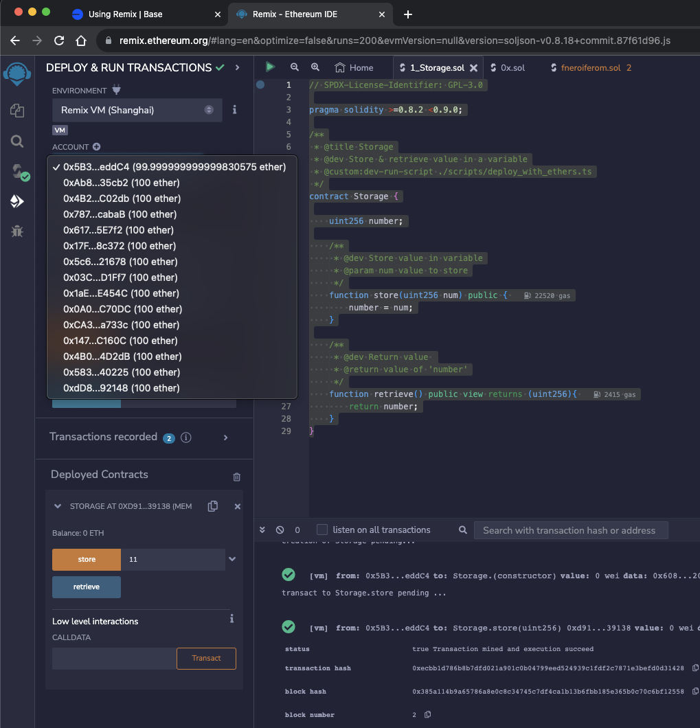
Task: Click the browser reload icon
Action: (59, 41)
